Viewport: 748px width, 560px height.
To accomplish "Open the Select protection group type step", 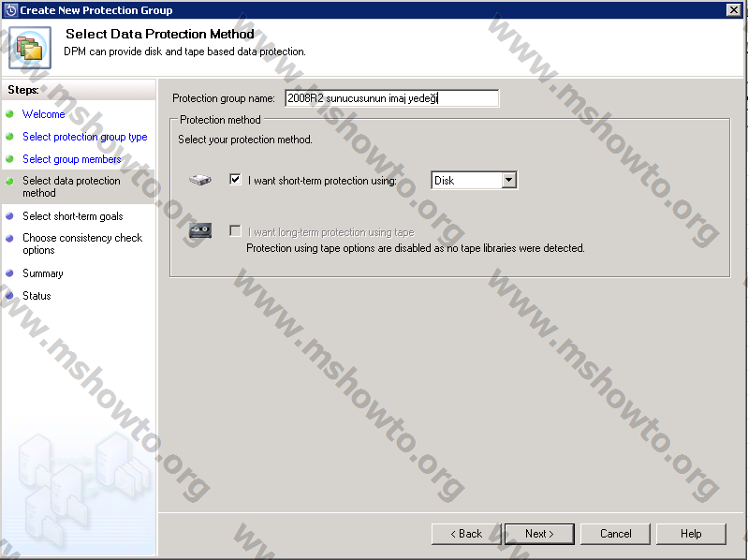I will pyautogui.click(x=84, y=137).
